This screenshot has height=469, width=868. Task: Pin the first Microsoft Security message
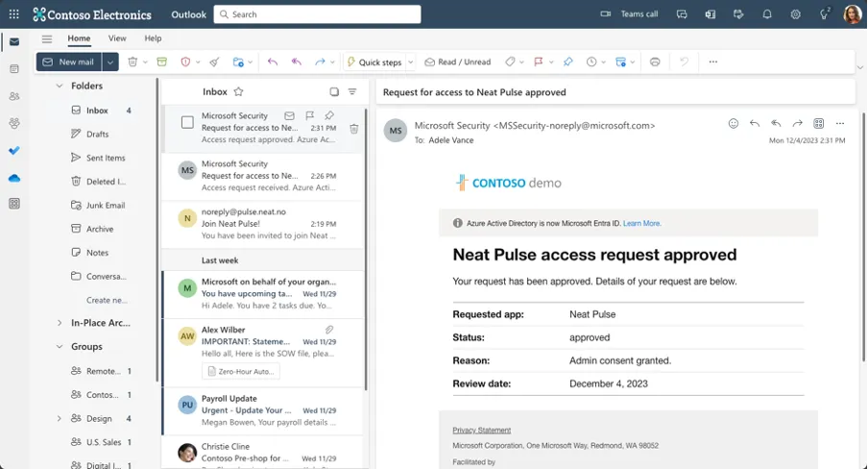329,115
